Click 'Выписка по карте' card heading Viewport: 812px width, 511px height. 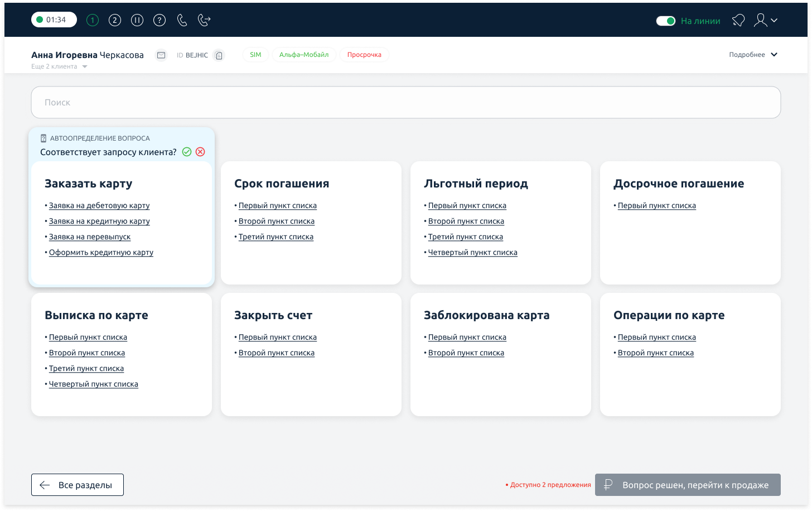[96, 315]
